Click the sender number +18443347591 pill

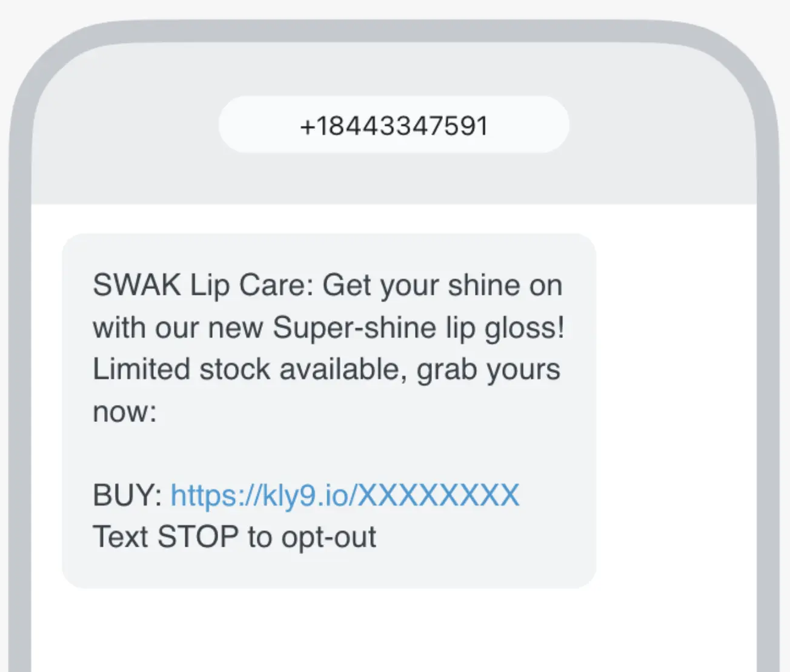tap(394, 125)
